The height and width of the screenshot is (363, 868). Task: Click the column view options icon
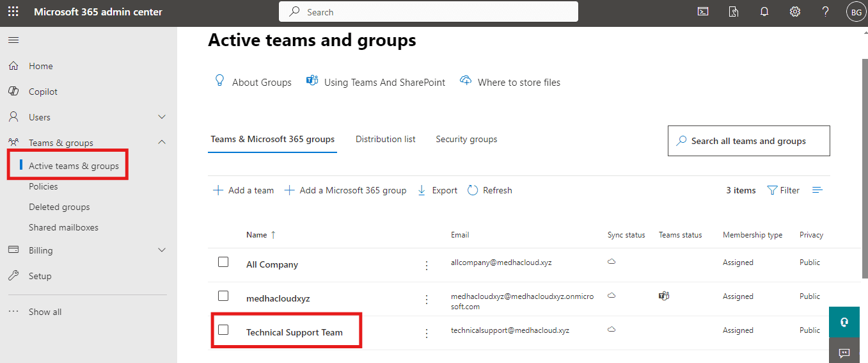point(817,190)
